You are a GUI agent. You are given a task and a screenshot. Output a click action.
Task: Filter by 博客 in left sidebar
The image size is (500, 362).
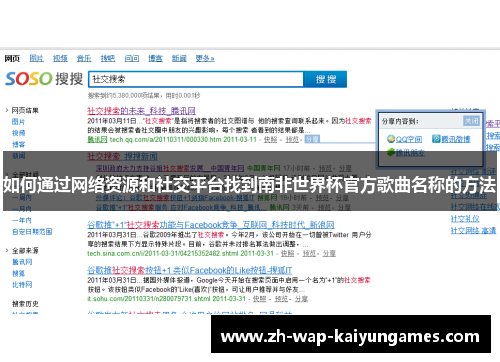click(18, 144)
